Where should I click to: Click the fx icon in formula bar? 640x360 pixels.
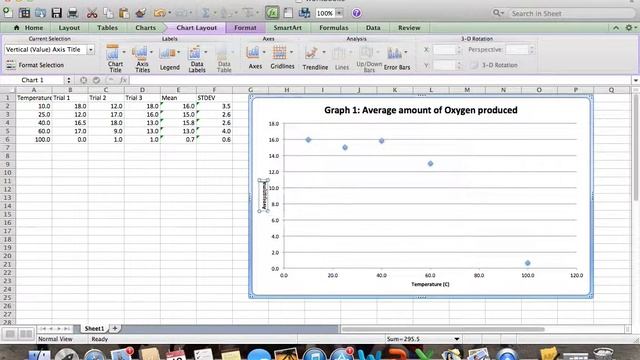coord(123,80)
